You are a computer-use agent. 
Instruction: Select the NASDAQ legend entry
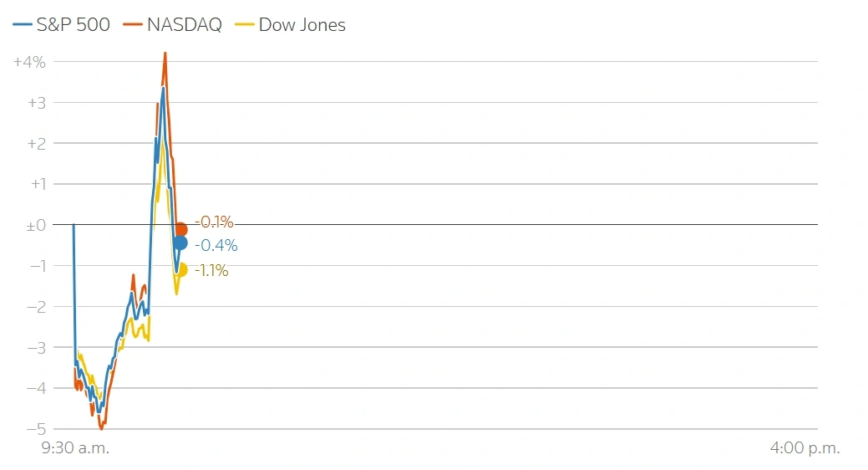point(185,25)
